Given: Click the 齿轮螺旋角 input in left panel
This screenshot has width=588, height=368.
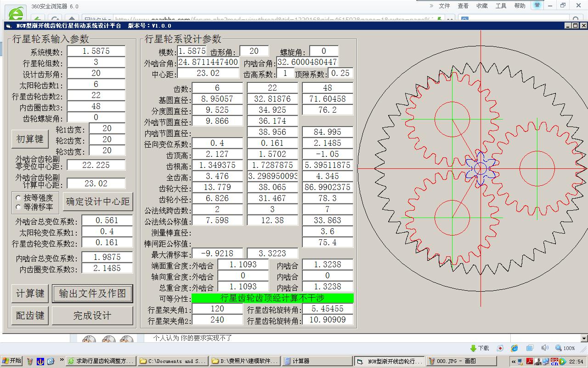Looking at the screenshot, I should coord(96,117).
